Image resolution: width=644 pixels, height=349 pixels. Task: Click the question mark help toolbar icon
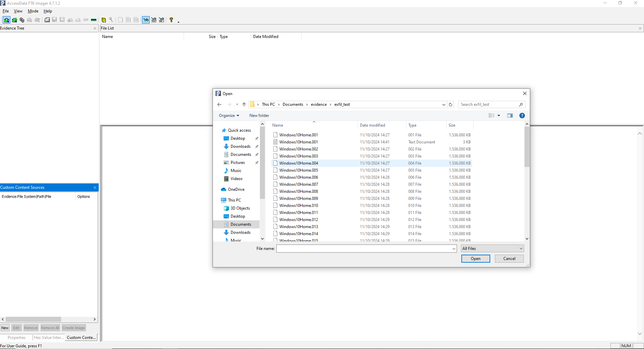171,20
